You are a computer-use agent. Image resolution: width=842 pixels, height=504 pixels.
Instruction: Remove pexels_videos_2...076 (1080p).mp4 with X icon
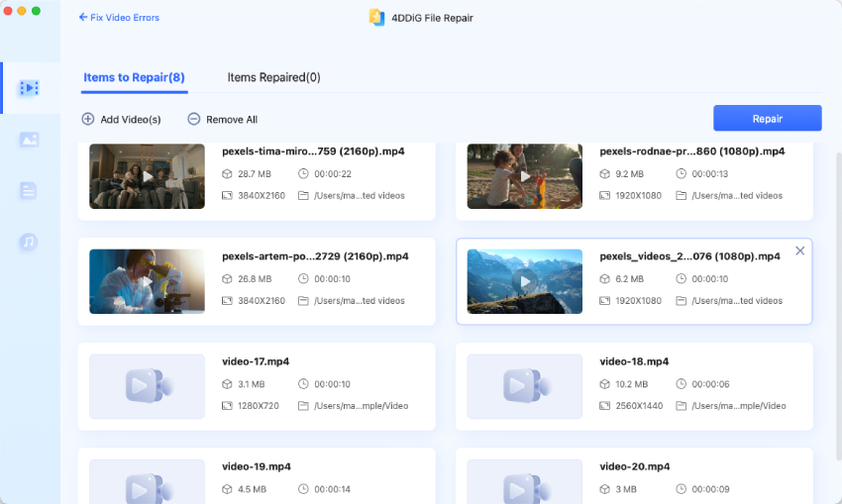coord(800,251)
